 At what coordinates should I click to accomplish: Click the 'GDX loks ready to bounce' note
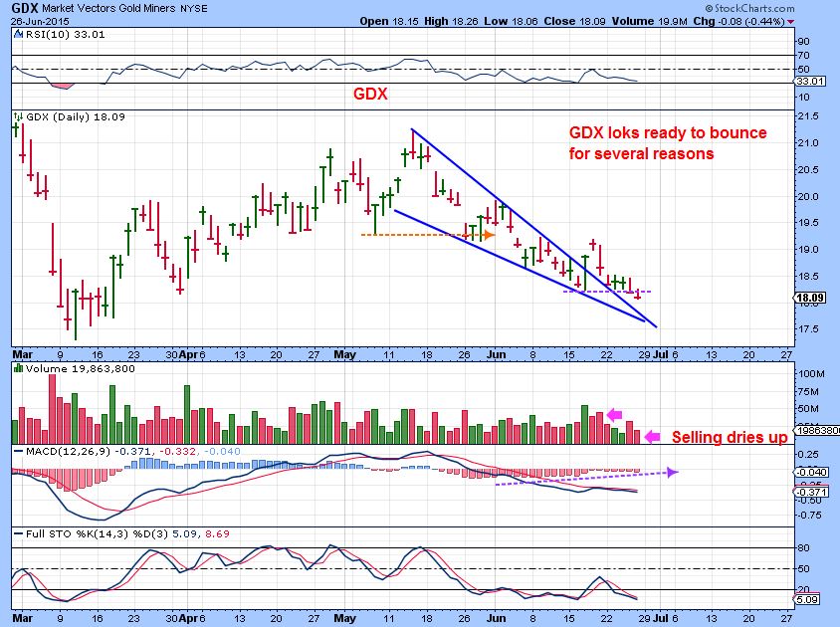668,133
